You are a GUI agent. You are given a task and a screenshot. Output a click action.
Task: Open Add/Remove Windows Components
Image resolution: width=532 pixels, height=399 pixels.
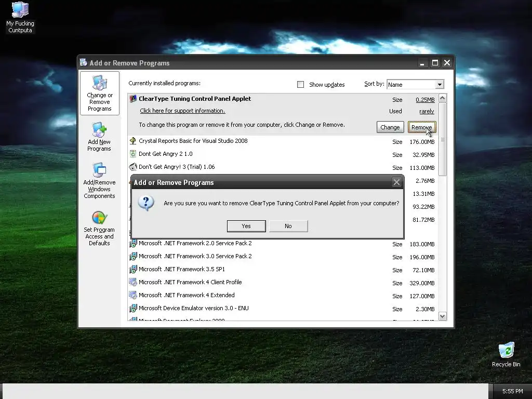[99, 181]
